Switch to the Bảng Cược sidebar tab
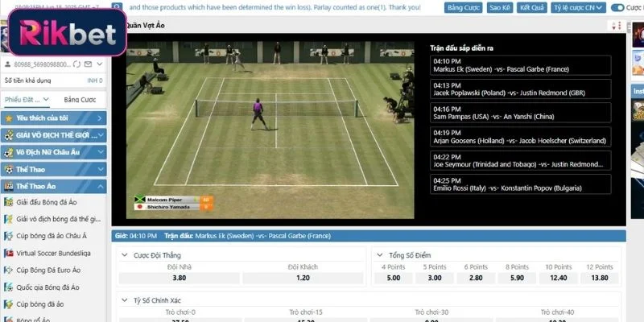The height and width of the screenshot is (322, 644). point(80,100)
